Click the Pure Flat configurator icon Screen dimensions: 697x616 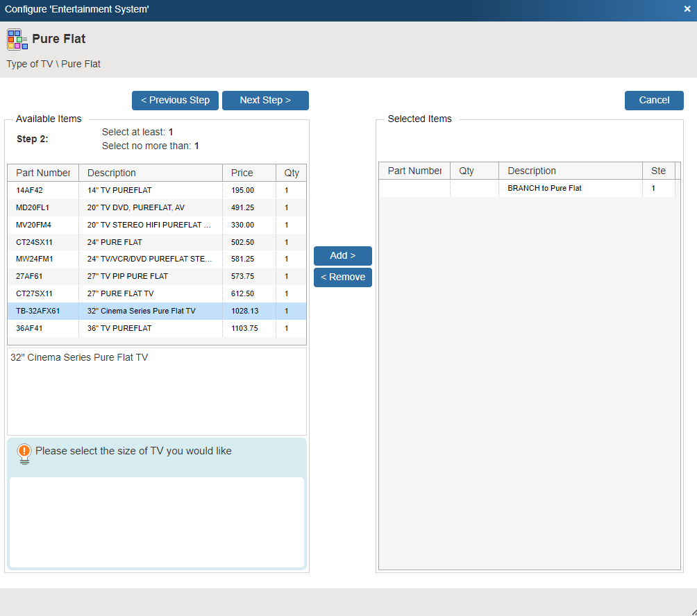coord(17,40)
